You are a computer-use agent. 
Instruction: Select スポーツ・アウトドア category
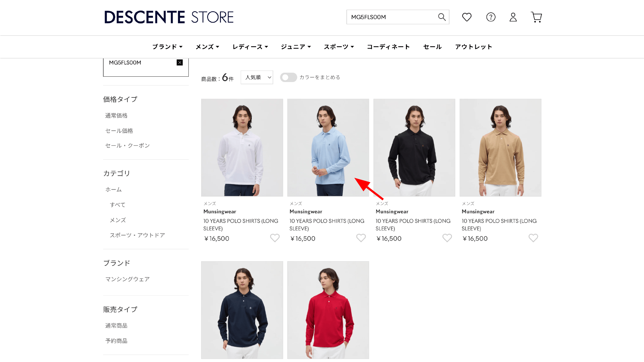(137, 235)
